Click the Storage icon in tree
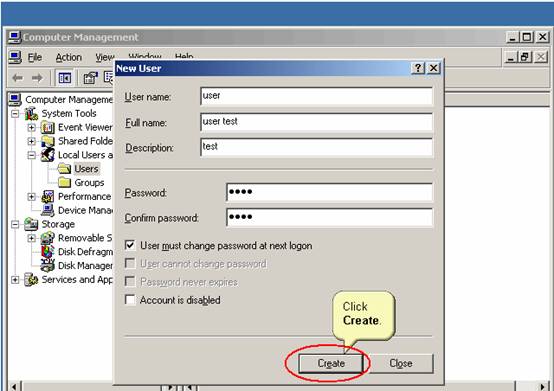554x391 pixels. [31, 224]
